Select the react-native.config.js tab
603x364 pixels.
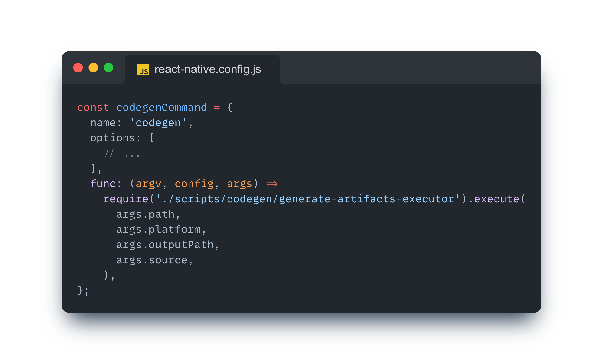(208, 69)
